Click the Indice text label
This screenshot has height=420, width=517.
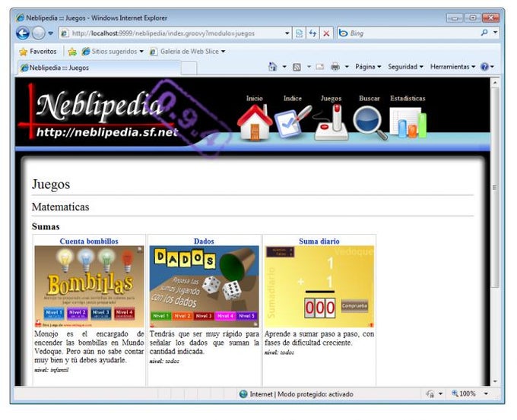293,98
